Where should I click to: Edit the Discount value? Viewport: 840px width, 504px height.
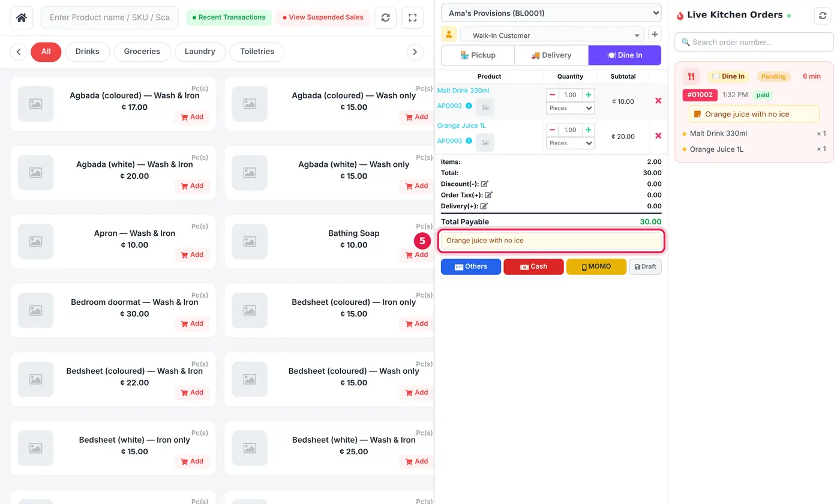[x=485, y=184]
